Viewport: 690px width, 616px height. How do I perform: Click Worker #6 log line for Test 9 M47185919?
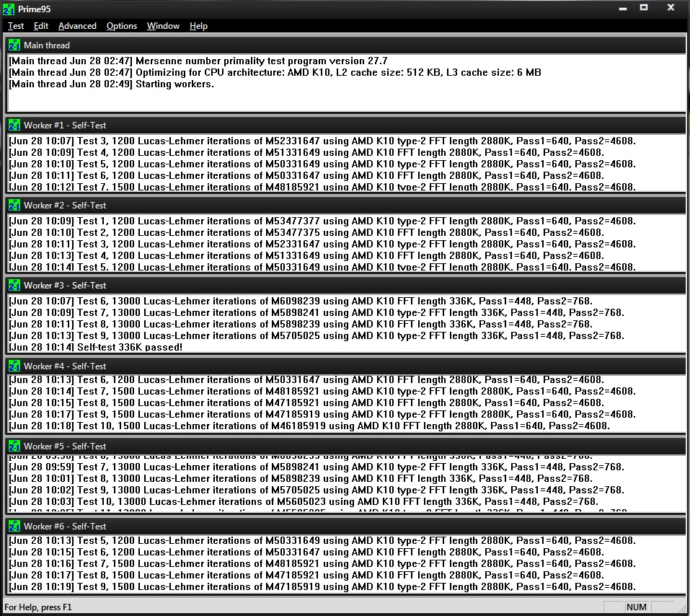pyautogui.click(x=322, y=586)
